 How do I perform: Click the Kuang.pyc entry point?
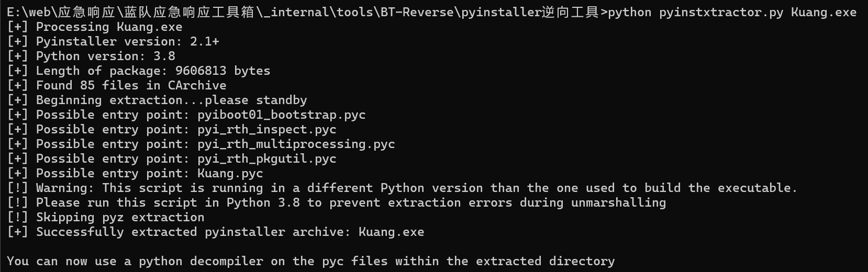230,173
